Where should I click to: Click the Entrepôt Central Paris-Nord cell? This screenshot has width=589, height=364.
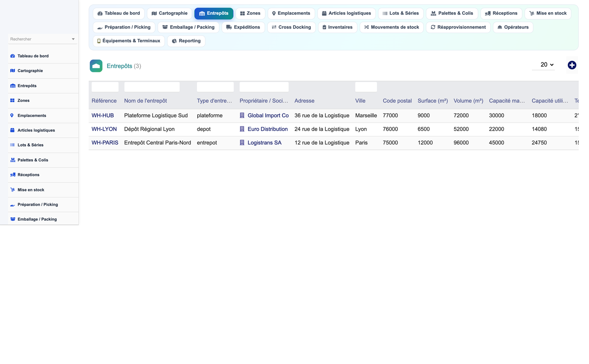click(x=158, y=143)
